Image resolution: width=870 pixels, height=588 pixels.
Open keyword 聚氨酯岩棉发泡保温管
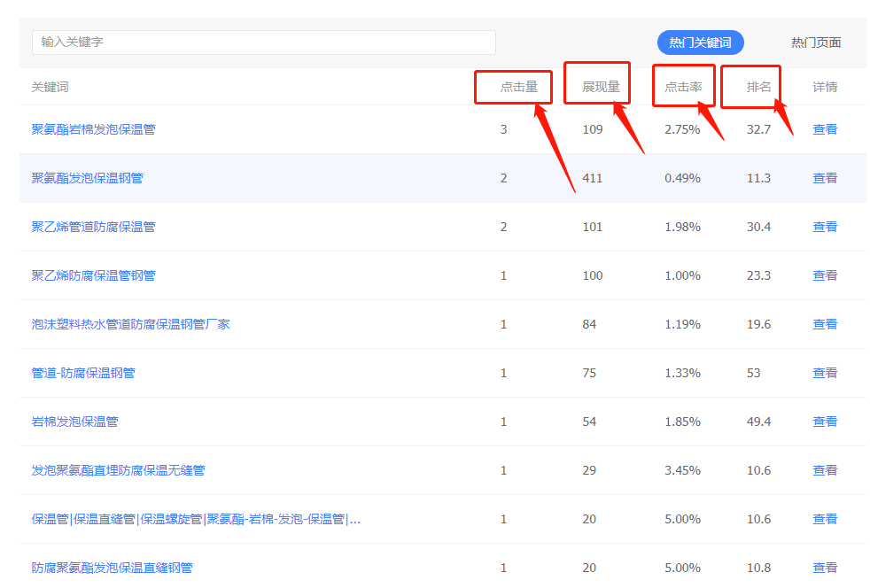[x=93, y=129]
